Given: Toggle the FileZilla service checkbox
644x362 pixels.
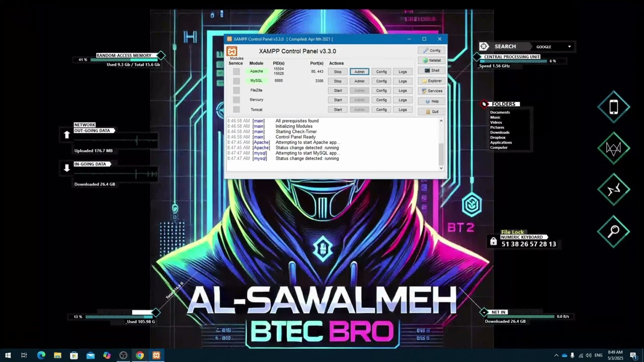Looking at the screenshot, I should (236, 90).
